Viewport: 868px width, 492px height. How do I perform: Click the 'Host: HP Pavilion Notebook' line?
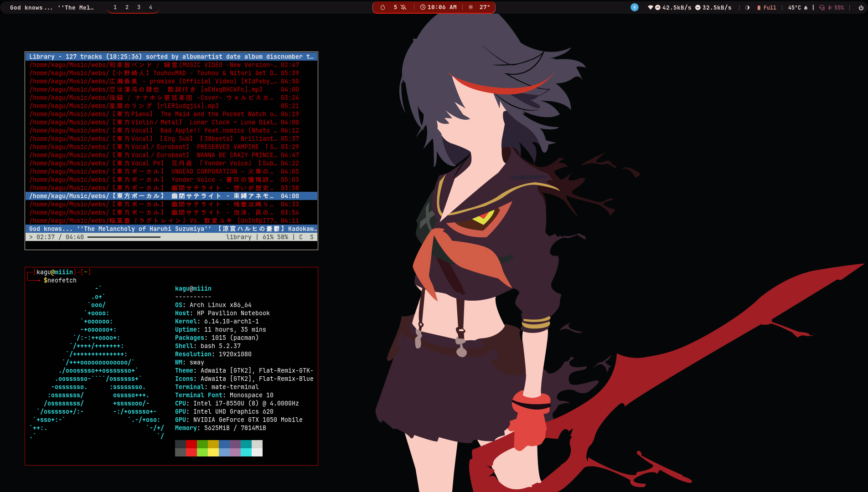tap(222, 313)
